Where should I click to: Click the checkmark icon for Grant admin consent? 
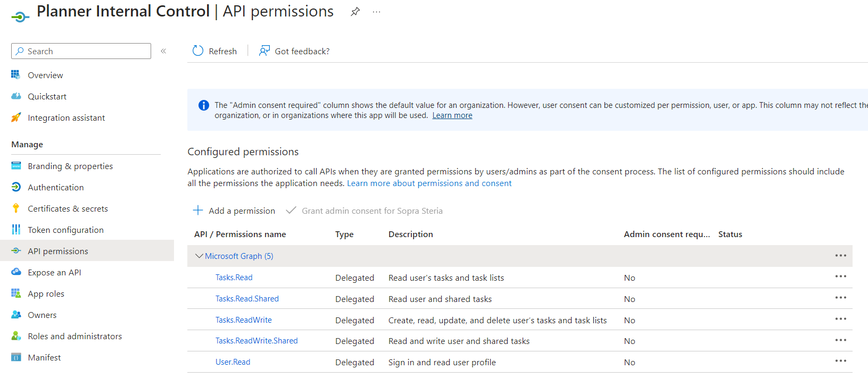(x=291, y=210)
